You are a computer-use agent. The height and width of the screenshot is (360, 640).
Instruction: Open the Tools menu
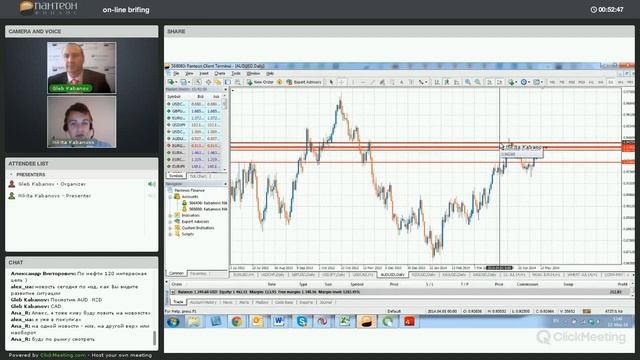coord(236,73)
